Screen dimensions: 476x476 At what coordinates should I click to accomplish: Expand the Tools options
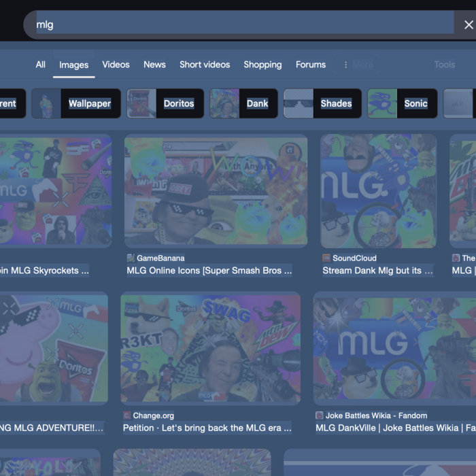(444, 65)
